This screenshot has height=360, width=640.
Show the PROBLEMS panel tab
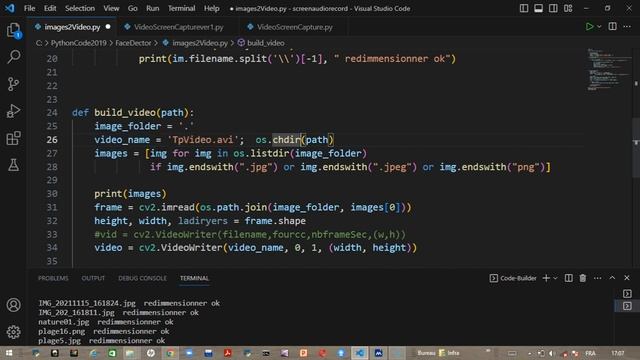click(53, 278)
